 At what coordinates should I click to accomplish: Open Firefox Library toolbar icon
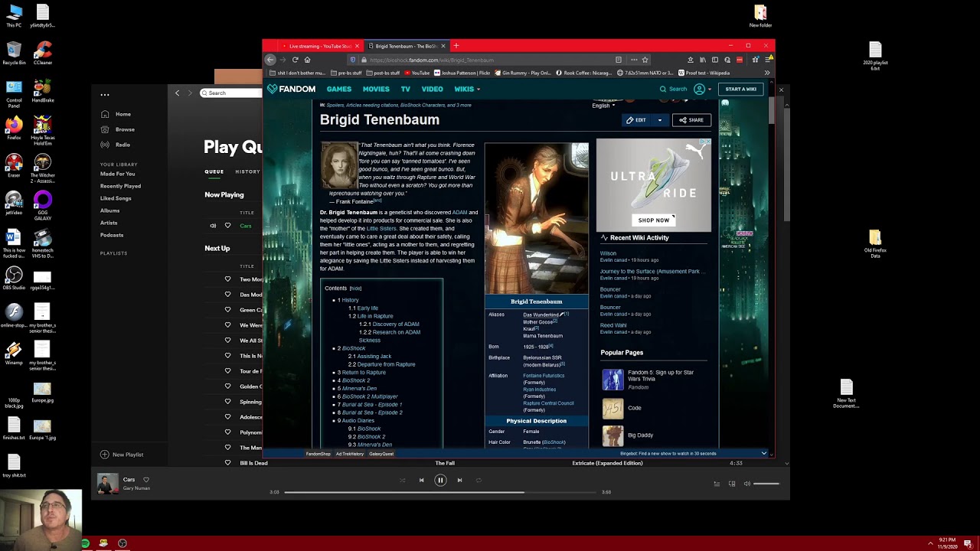coord(703,60)
